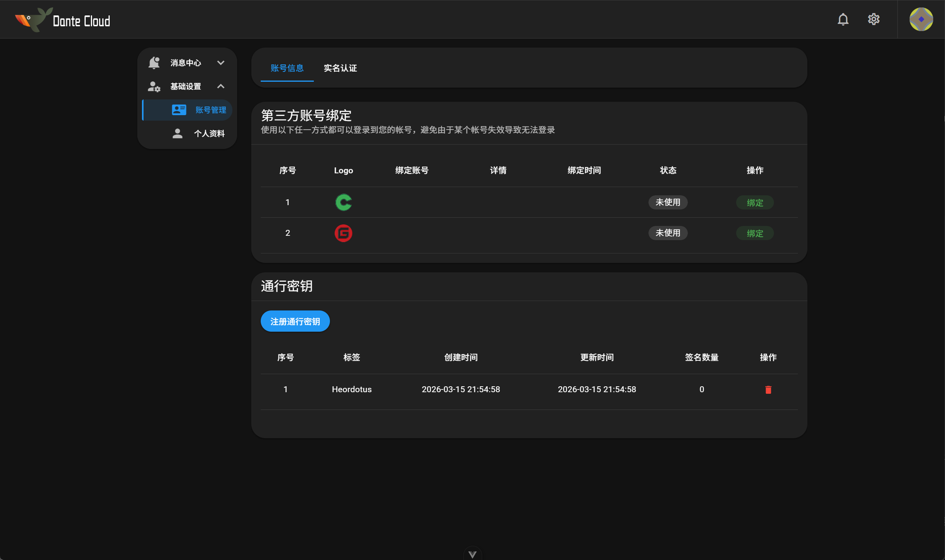The width and height of the screenshot is (945, 560).
Task: Open 个人资料 from the sidebar
Action: [209, 134]
